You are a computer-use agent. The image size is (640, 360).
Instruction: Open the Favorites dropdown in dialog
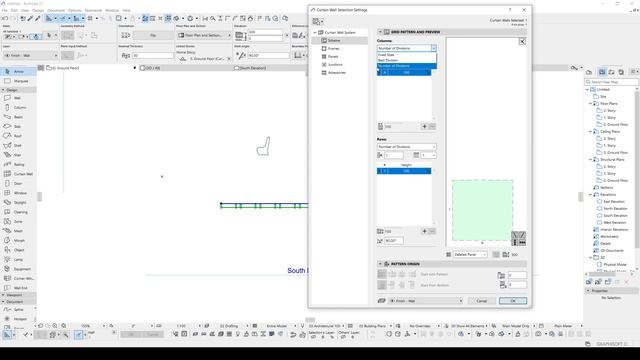[x=318, y=21]
